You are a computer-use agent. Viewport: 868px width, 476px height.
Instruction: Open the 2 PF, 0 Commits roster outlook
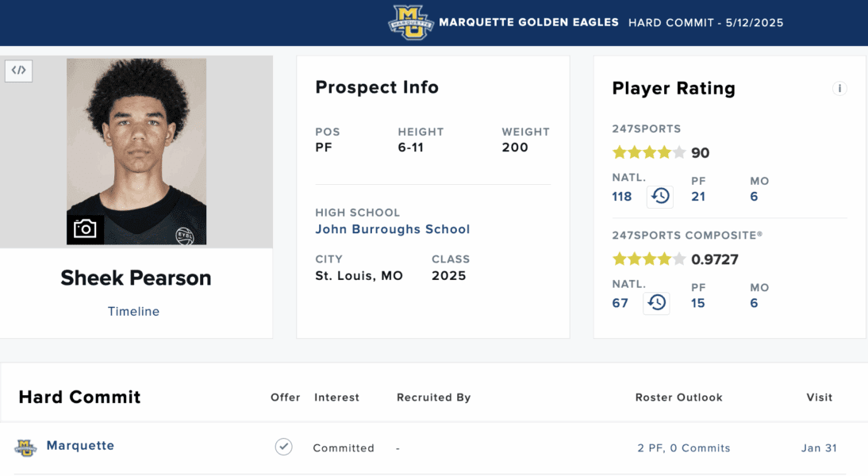pos(684,447)
